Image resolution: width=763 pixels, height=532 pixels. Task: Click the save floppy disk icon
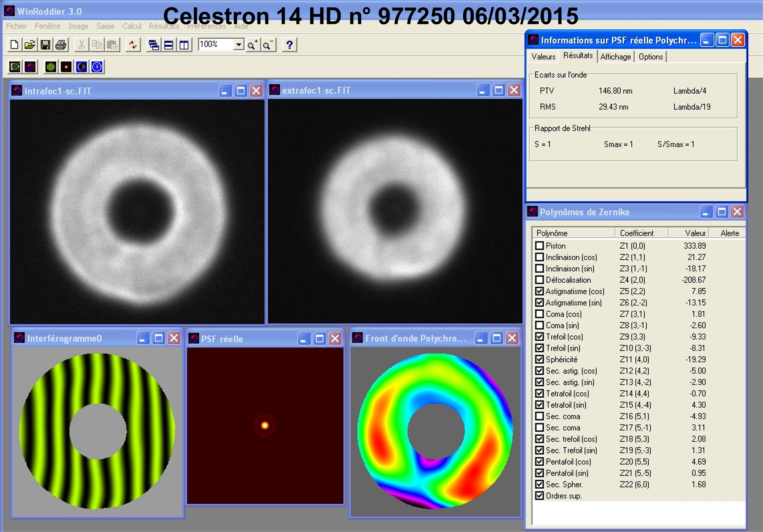(x=45, y=45)
